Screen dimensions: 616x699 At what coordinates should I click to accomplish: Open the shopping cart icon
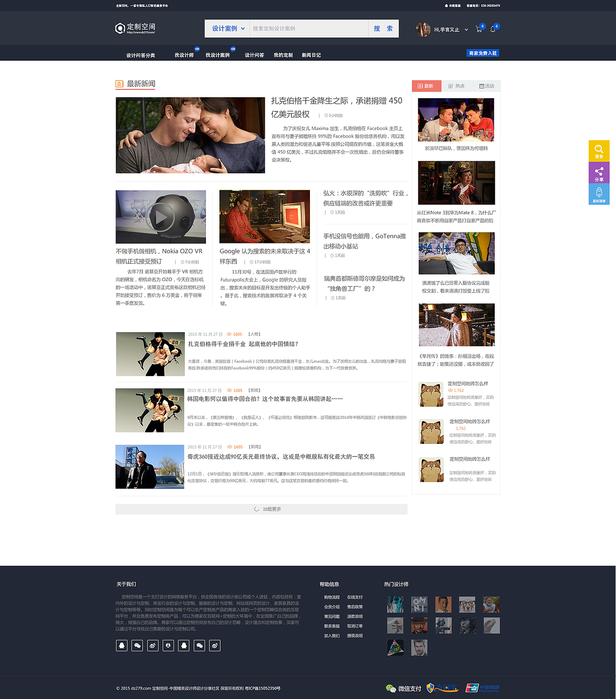[479, 29]
